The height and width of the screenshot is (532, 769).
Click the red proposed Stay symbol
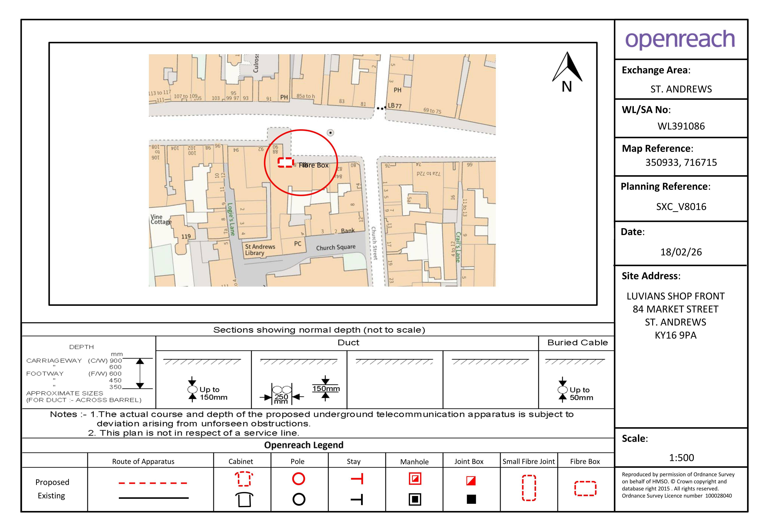(357, 479)
